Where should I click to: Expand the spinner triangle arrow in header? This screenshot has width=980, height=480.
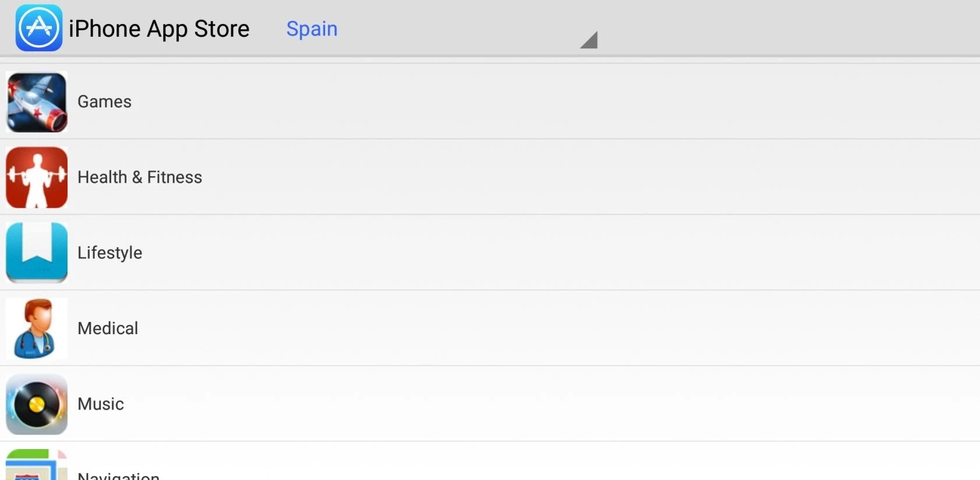589,40
